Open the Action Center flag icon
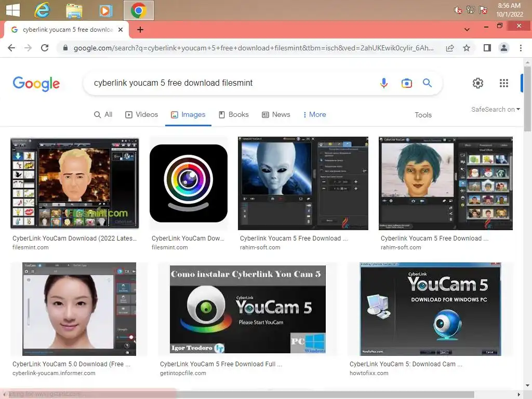 (x=483, y=10)
